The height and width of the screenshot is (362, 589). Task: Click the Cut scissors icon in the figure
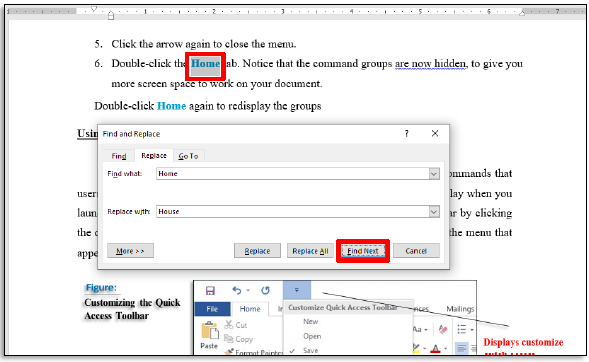[x=228, y=324]
